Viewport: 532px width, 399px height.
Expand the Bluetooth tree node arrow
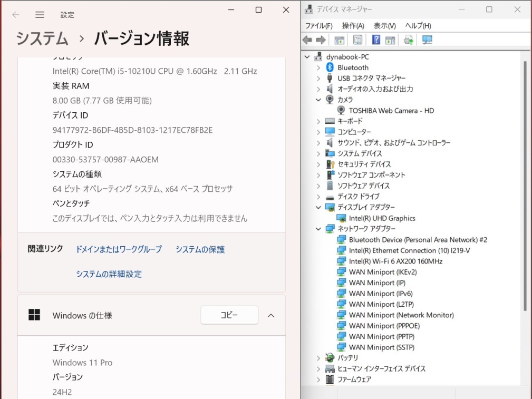click(318, 67)
